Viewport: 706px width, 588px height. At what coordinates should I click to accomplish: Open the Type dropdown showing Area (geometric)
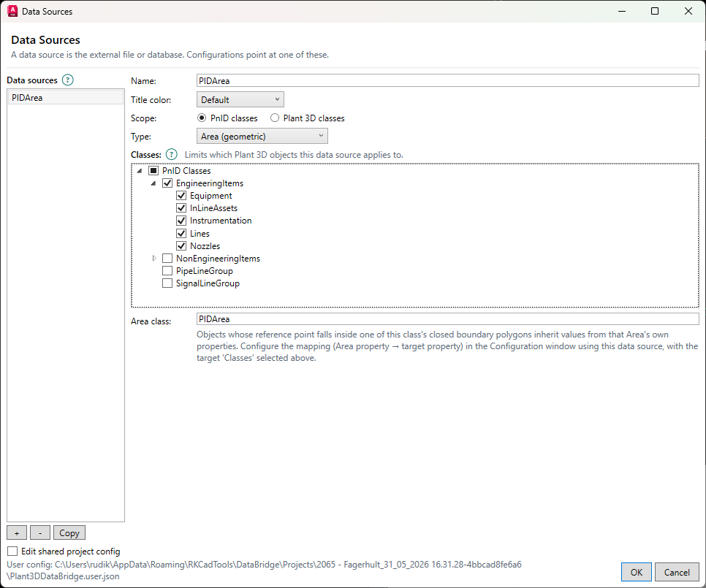click(x=262, y=136)
